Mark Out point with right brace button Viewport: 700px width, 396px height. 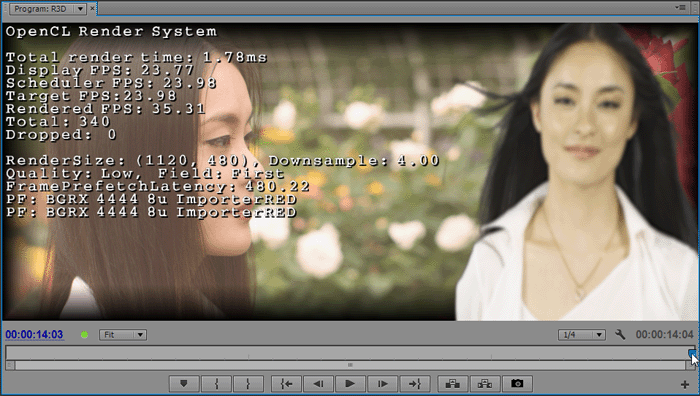248,383
